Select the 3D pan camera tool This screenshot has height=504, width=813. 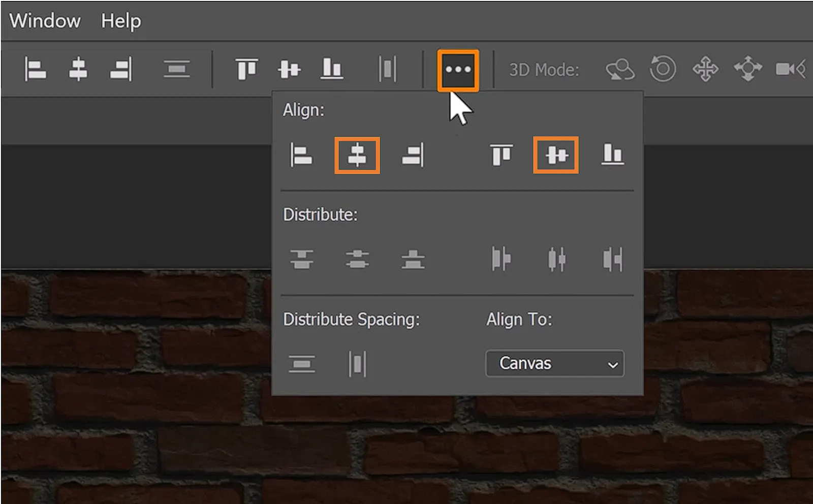(705, 69)
